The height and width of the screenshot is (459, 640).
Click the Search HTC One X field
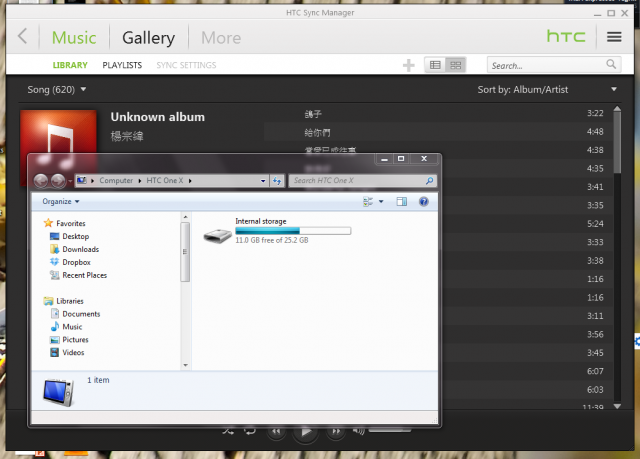click(362, 181)
